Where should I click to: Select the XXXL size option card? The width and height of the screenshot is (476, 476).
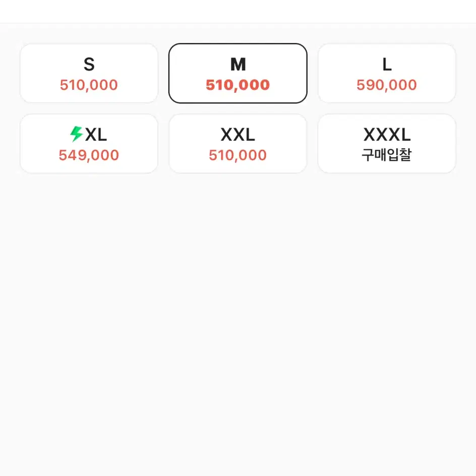[x=387, y=144]
